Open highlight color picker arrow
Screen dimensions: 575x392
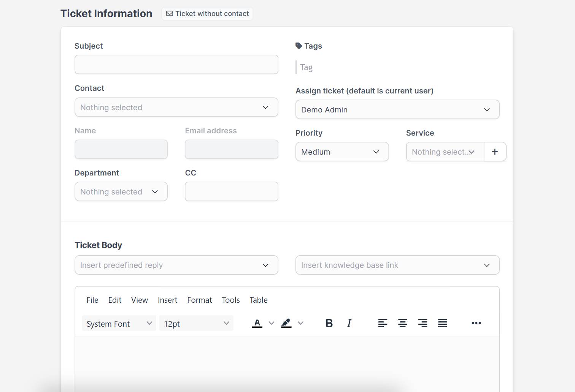301,323
